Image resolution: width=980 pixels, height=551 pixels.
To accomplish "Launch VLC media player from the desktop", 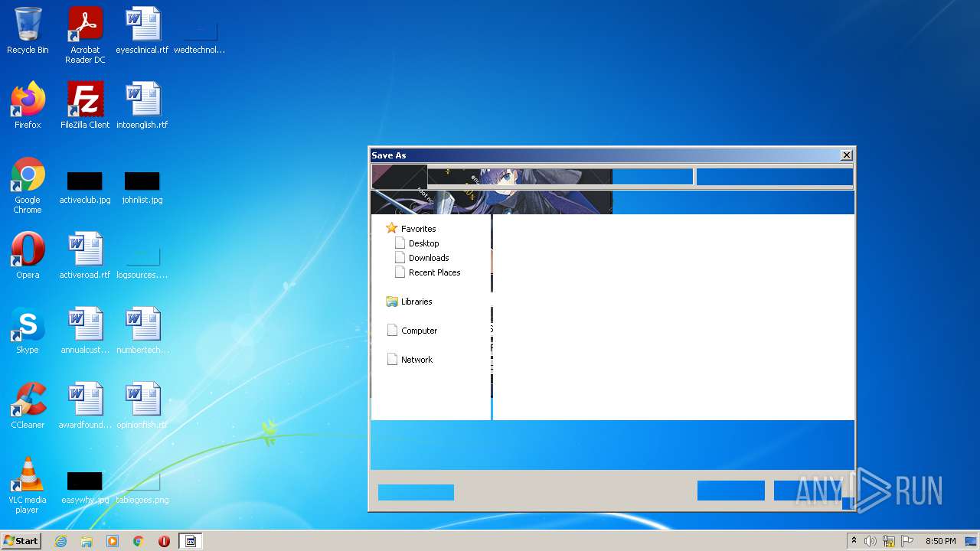I will coord(28,485).
